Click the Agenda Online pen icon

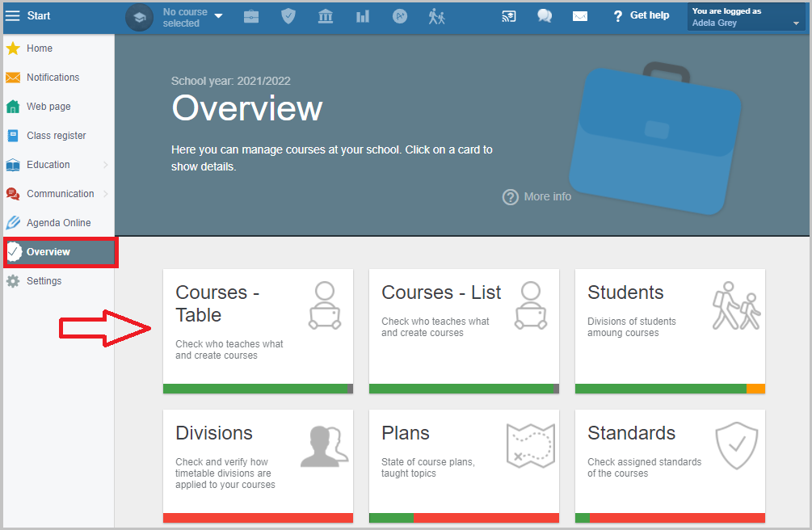[13, 223]
